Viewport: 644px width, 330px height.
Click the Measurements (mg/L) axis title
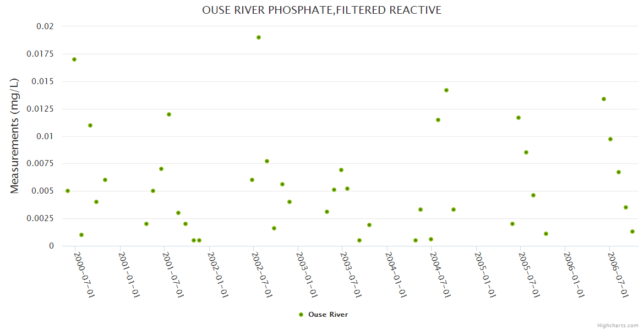(x=15, y=136)
